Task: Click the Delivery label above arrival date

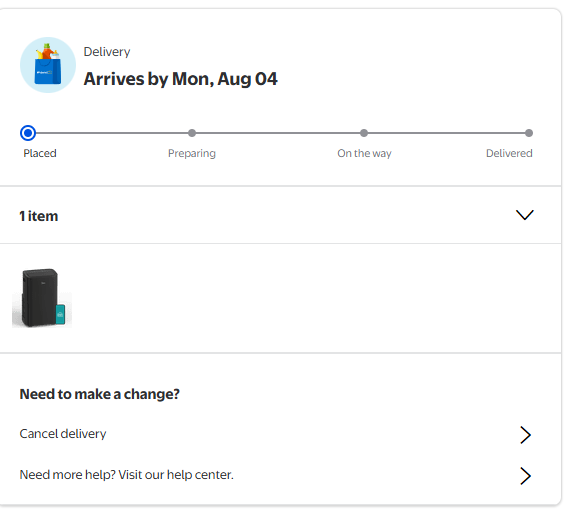Action: pyautogui.click(x=107, y=52)
